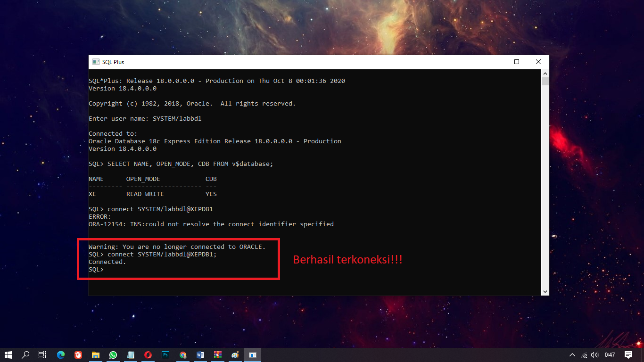
Task: Click the "Connected to:" line
Action: pos(113,134)
